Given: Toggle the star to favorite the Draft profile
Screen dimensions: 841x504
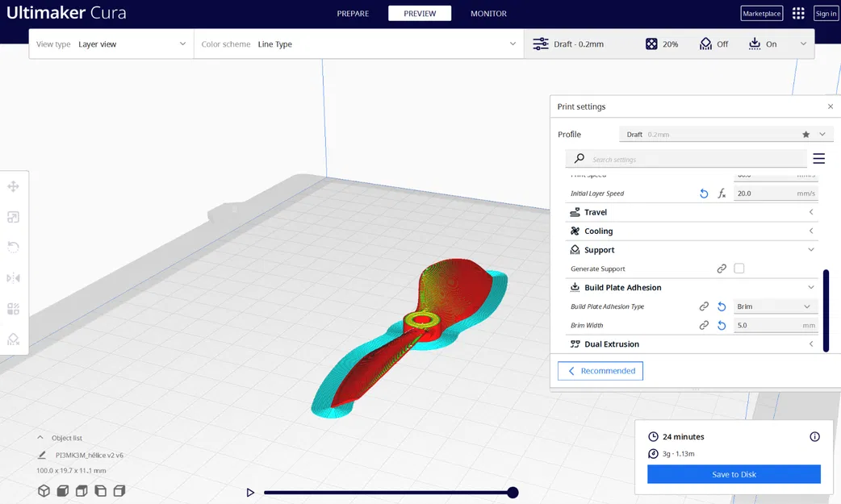Looking at the screenshot, I should 805,134.
